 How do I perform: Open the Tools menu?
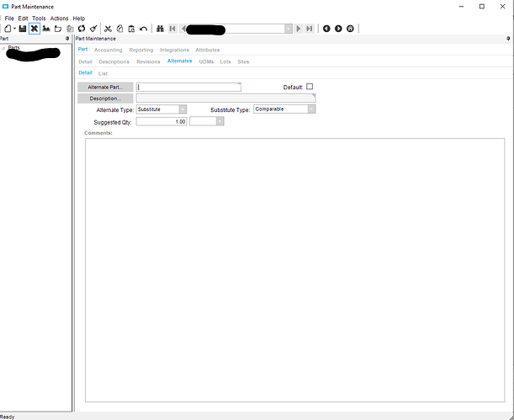tap(39, 19)
